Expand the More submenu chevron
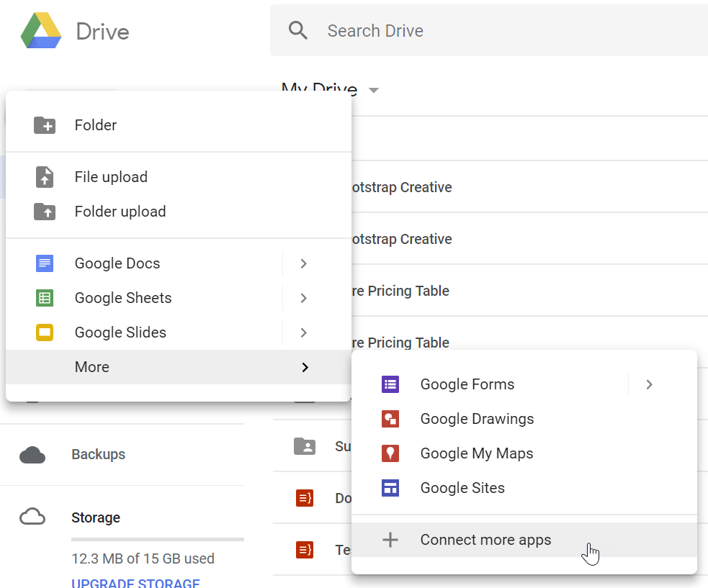This screenshot has height=588, width=708. [305, 367]
